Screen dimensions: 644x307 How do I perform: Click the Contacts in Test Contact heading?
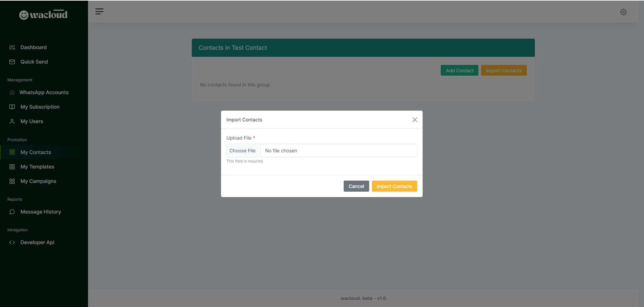pyautogui.click(x=233, y=48)
